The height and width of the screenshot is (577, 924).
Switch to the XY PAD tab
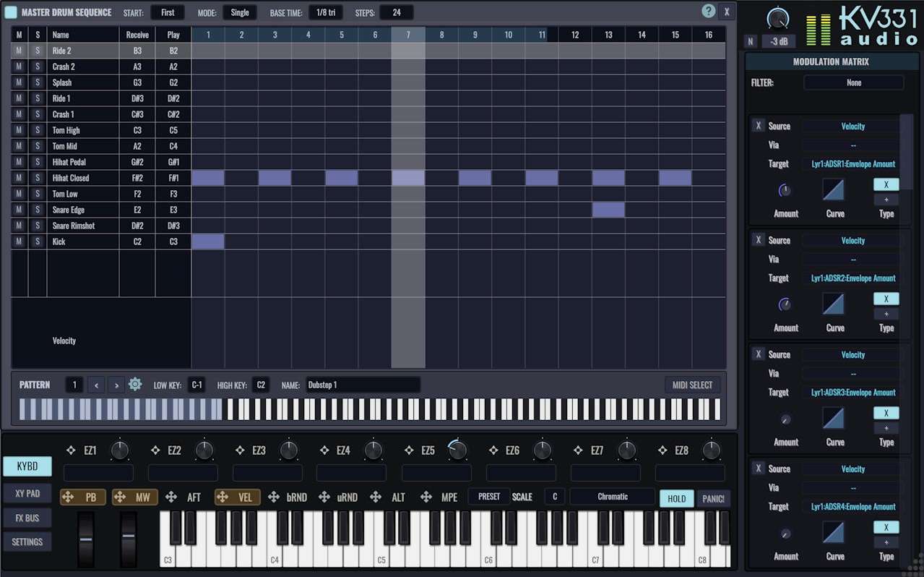click(27, 493)
